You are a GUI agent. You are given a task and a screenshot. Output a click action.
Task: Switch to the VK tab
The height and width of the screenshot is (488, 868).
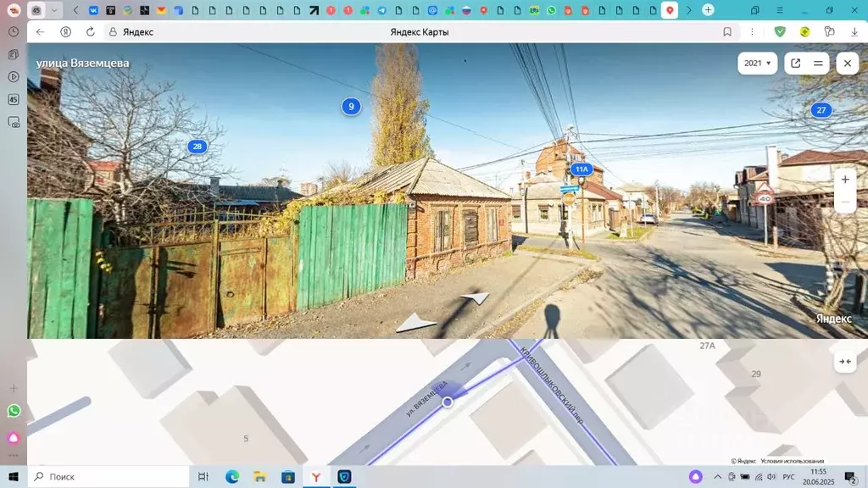[x=93, y=10]
